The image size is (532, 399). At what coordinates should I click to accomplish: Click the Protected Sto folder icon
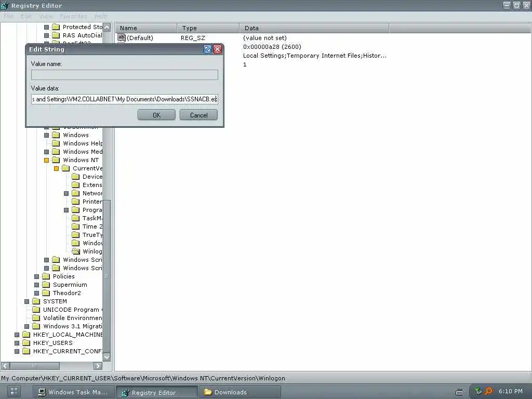[56, 27]
